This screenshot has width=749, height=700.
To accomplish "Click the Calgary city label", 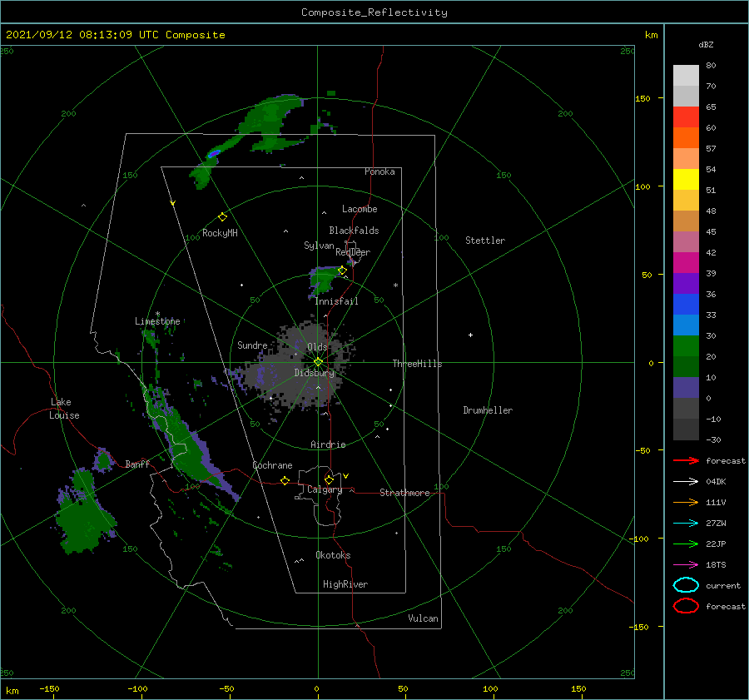I will pos(325,489).
